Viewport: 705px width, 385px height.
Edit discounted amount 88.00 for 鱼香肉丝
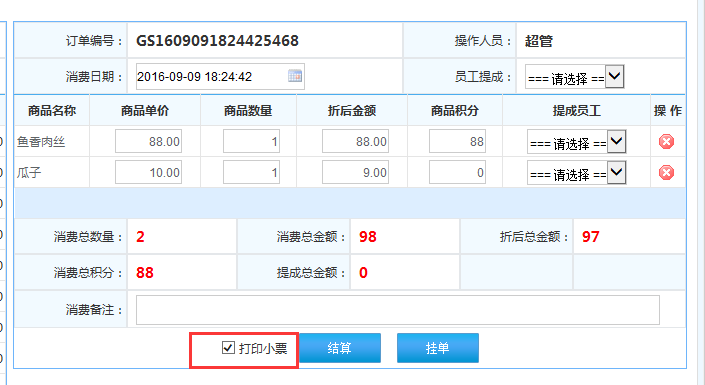click(x=355, y=142)
